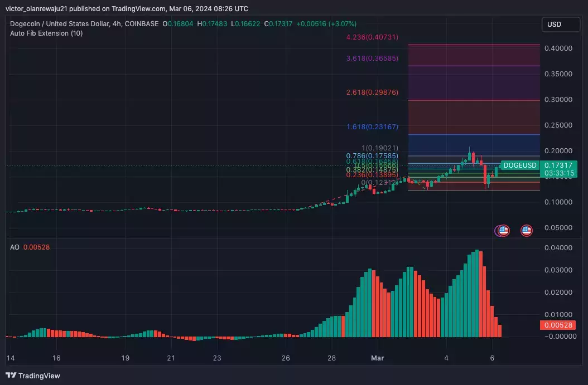Click the tallest green AO histogram bar

click(x=476, y=293)
